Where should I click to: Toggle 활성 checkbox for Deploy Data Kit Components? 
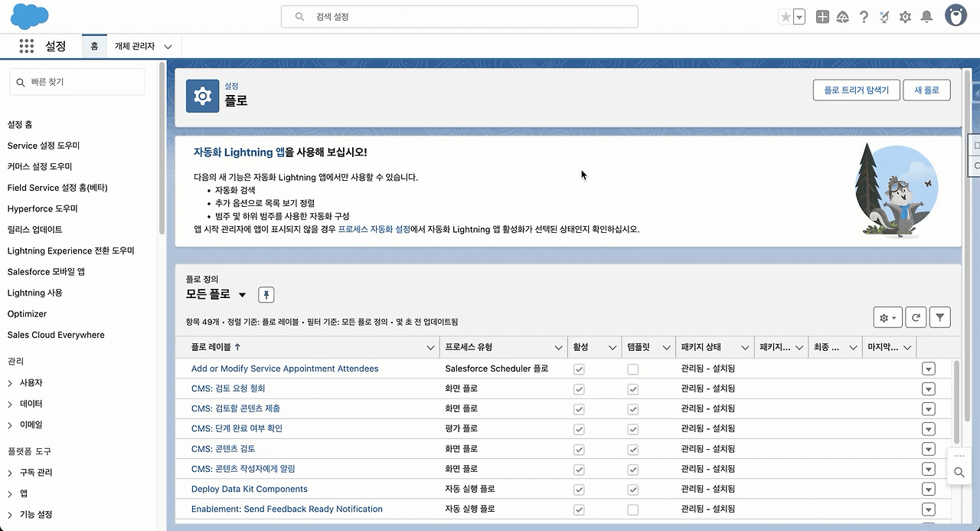[x=579, y=490]
